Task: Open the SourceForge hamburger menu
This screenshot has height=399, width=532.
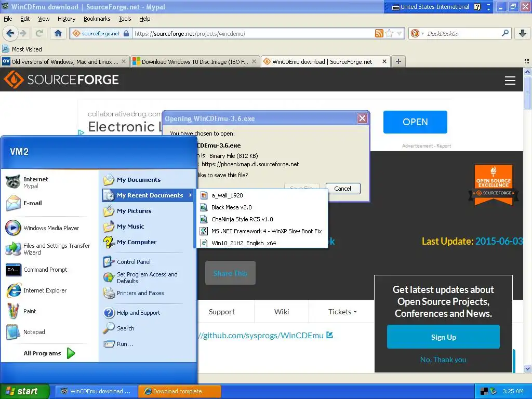Action: coord(510,81)
